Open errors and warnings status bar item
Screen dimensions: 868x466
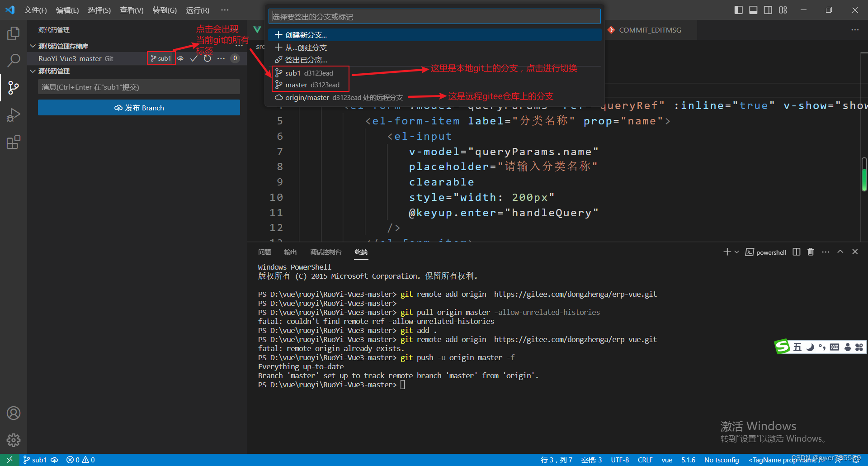click(x=80, y=460)
